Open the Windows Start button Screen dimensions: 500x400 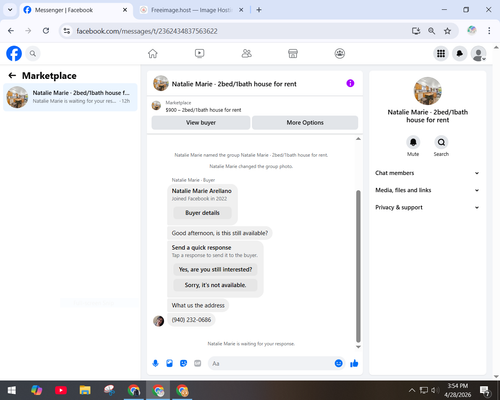(x=12, y=390)
